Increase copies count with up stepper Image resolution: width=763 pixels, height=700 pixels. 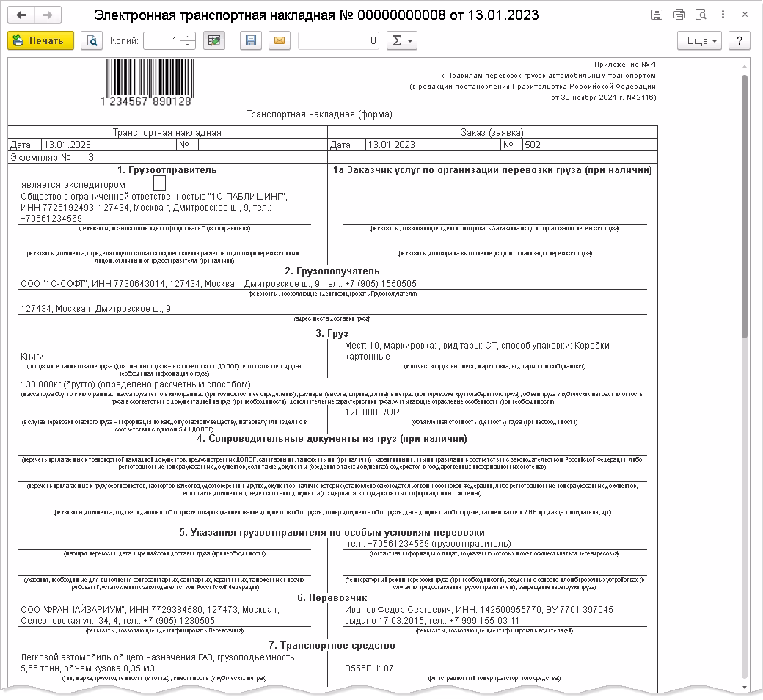click(188, 37)
